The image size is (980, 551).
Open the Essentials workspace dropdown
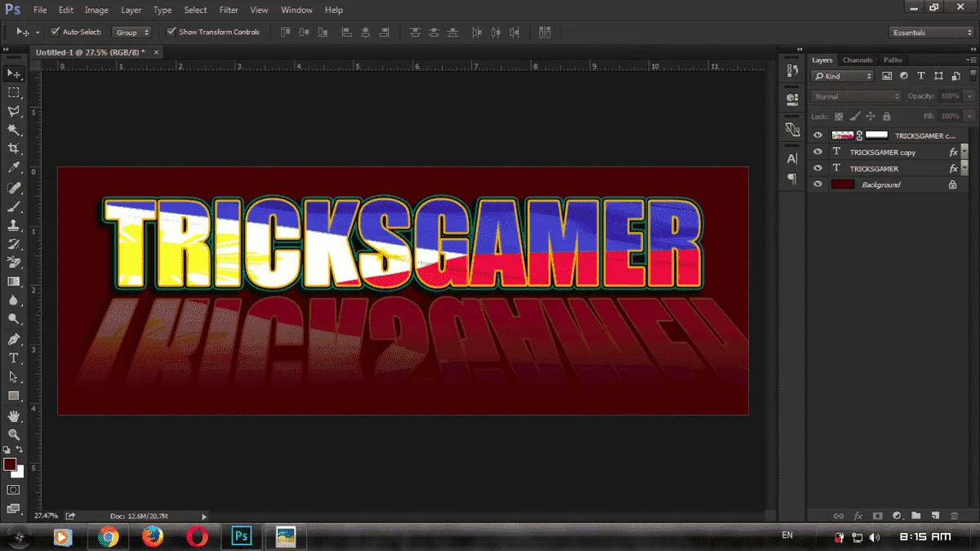[931, 33]
